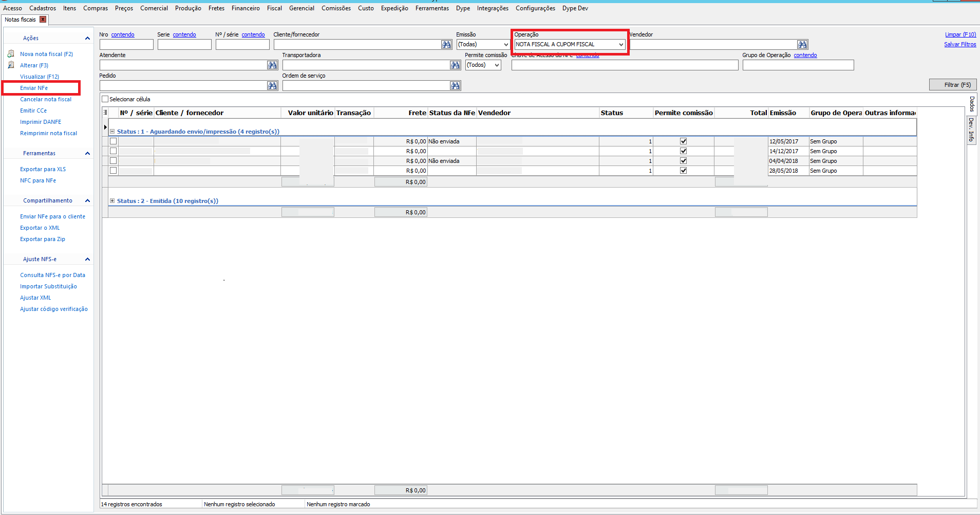
Task: Toggle Permite comissão on 28/05/2018 row
Action: (683, 171)
